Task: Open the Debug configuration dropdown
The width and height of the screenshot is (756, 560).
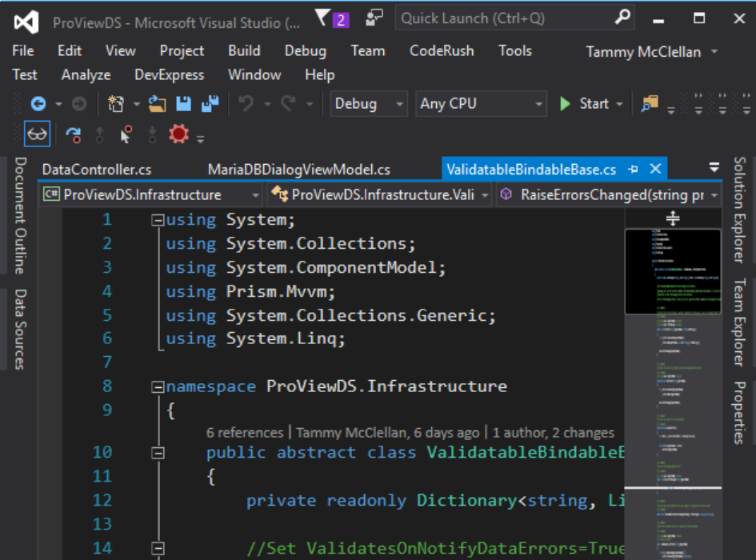Action: (x=369, y=104)
